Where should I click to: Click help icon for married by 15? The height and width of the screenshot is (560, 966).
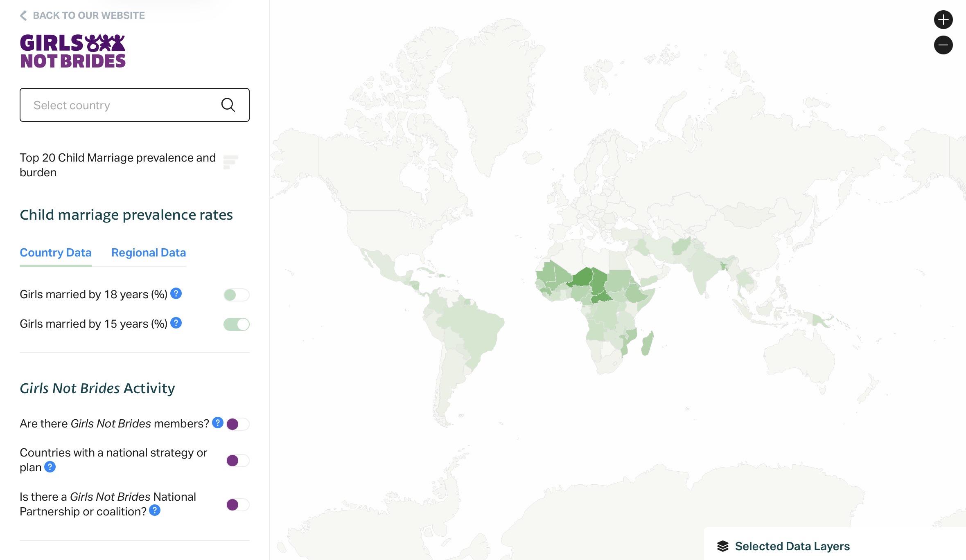click(x=176, y=323)
